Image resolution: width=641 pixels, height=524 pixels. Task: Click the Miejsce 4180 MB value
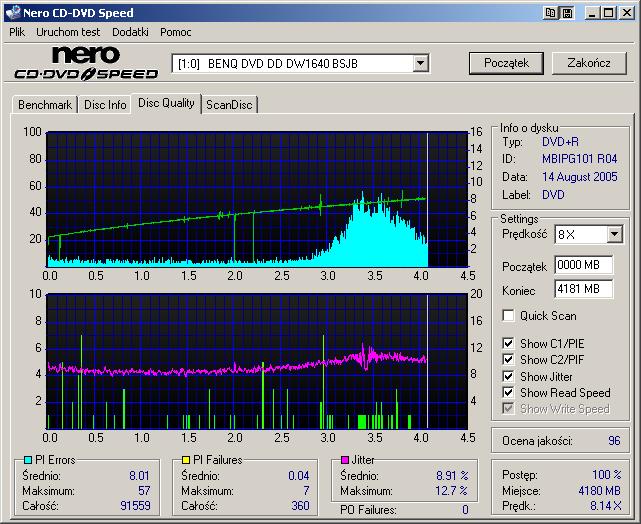(599, 490)
